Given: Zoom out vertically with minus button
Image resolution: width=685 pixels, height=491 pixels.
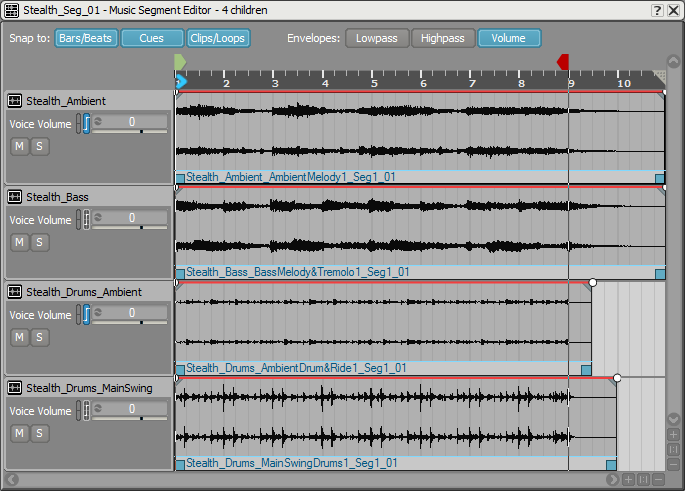Looking at the screenshot, I should [673, 464].
